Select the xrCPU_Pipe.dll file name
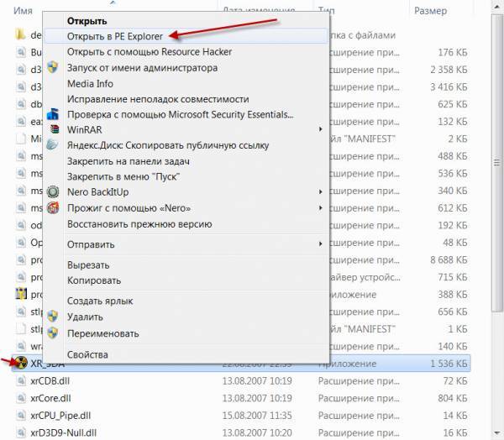Screen dimensions: 504x440 pyautogui.click(x=60, y=416)
